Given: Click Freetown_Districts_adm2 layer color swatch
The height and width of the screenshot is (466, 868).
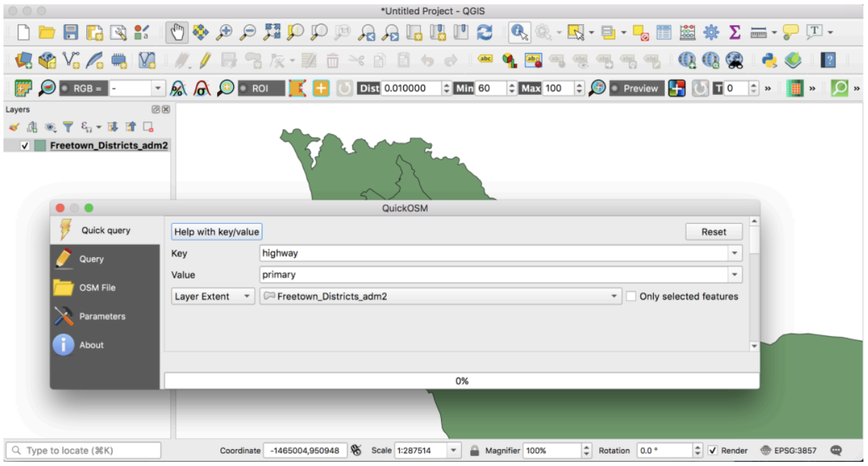Looking at the screenshot, I should pyautogui.click(x=40, y=146).
